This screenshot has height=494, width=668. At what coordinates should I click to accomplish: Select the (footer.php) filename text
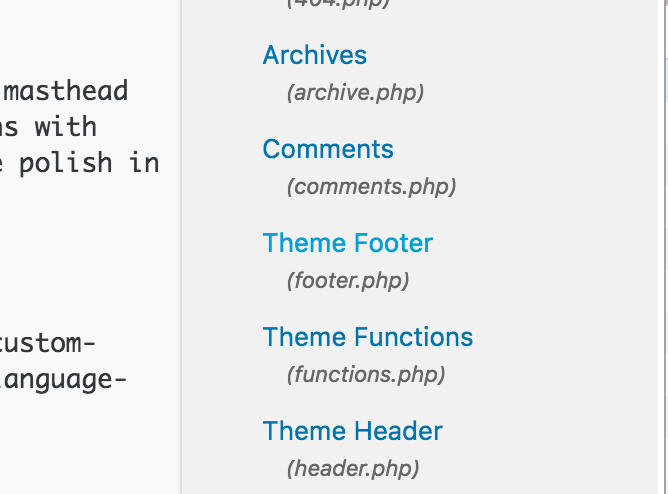coord(348,281)
